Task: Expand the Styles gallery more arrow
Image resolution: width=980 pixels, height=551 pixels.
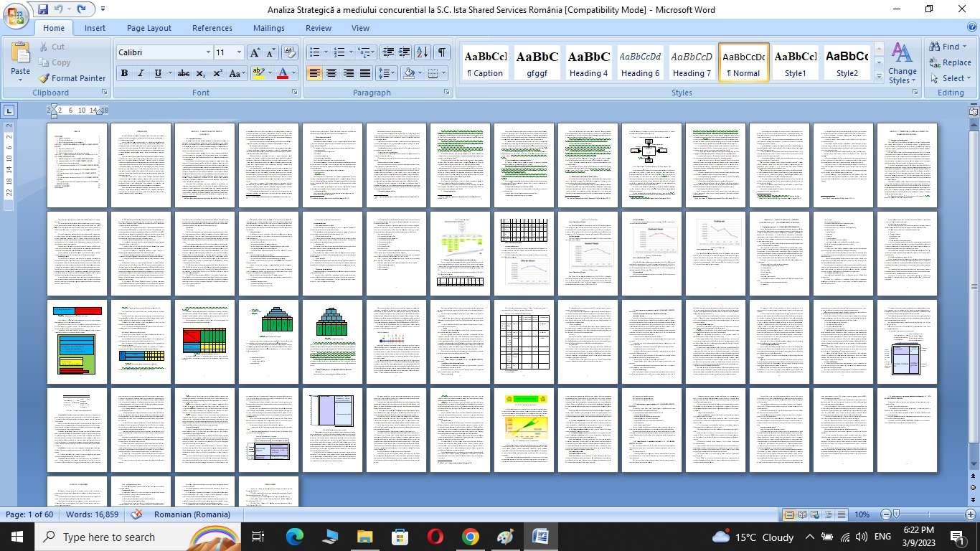Action: [x=880, y=76]
